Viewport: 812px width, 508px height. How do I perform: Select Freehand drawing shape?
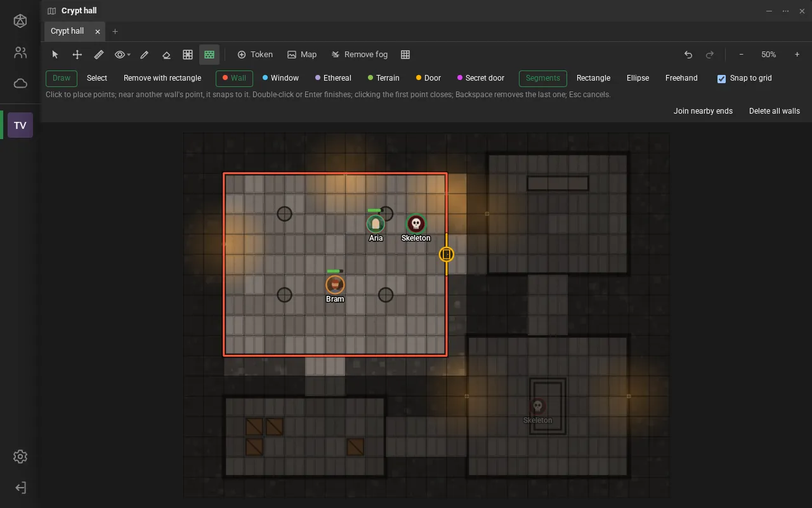coord(681,78)
